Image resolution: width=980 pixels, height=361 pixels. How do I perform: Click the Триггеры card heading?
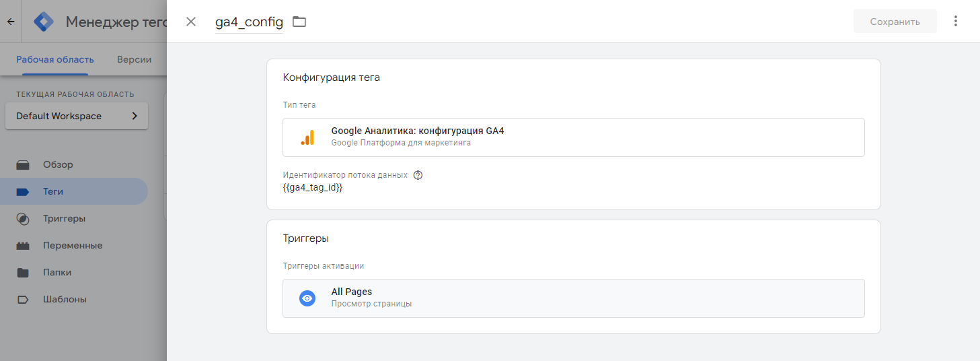point(306,238)
